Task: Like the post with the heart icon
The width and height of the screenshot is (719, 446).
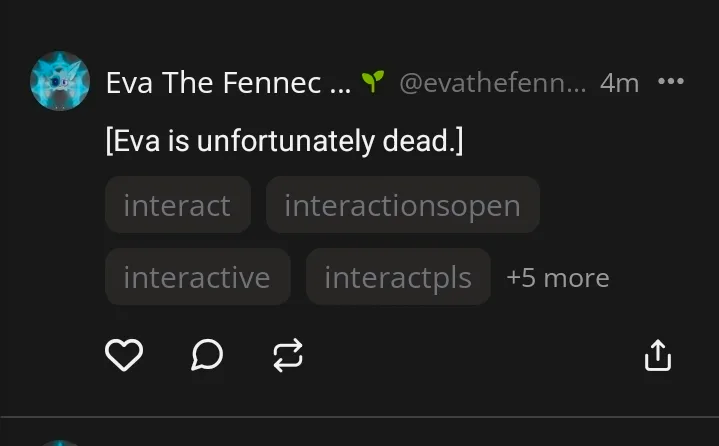Action: tap(124, 354)
